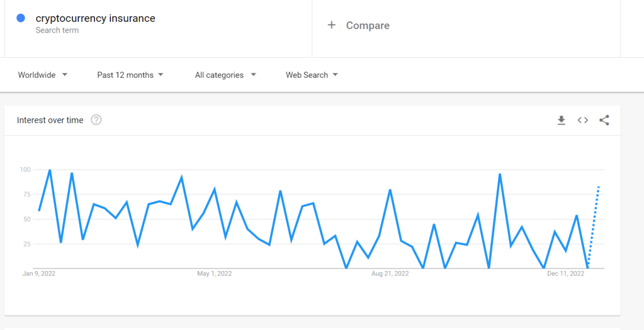Screen dimensions: 644x330
Task: Click the plus icon beside Compare
Action: 332,25
